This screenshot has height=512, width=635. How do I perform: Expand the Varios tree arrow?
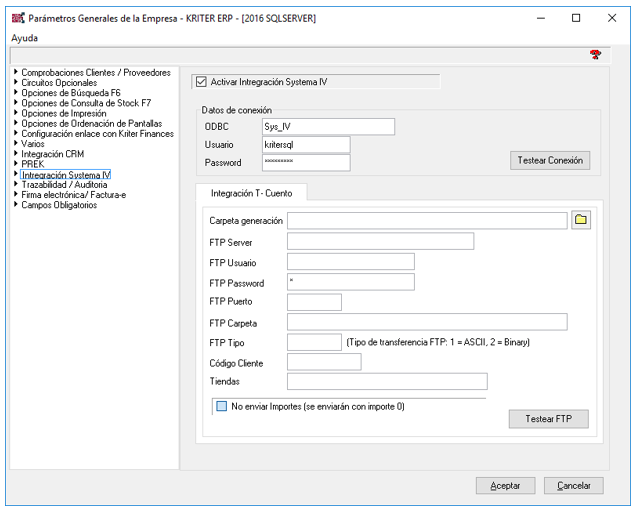point(16,143)
